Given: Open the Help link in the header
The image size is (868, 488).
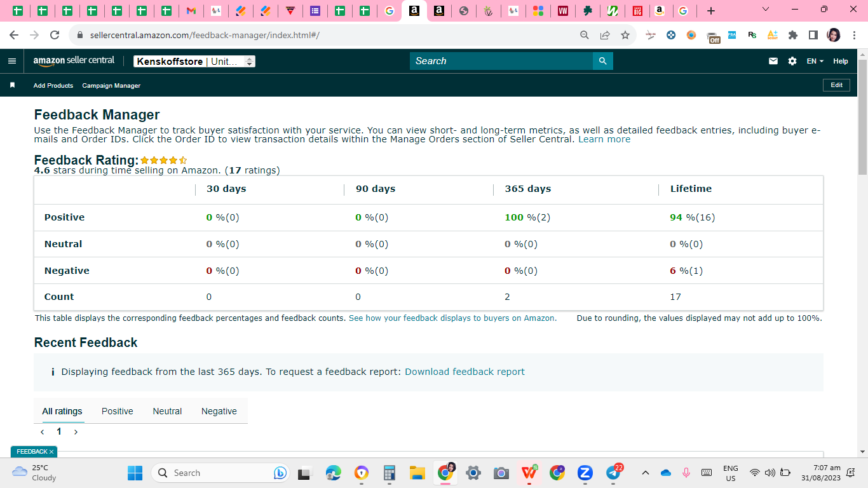Looking at the screenshot, I should point(841,61).
